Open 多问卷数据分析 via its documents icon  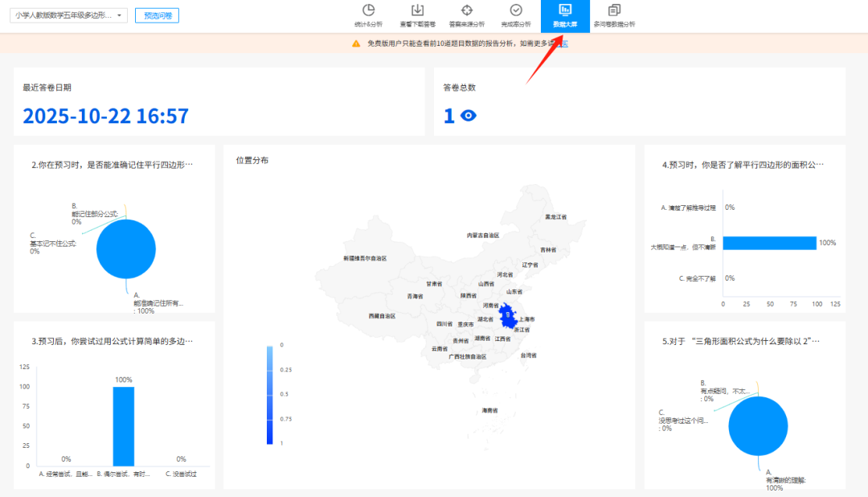click(x=612, y=10)
